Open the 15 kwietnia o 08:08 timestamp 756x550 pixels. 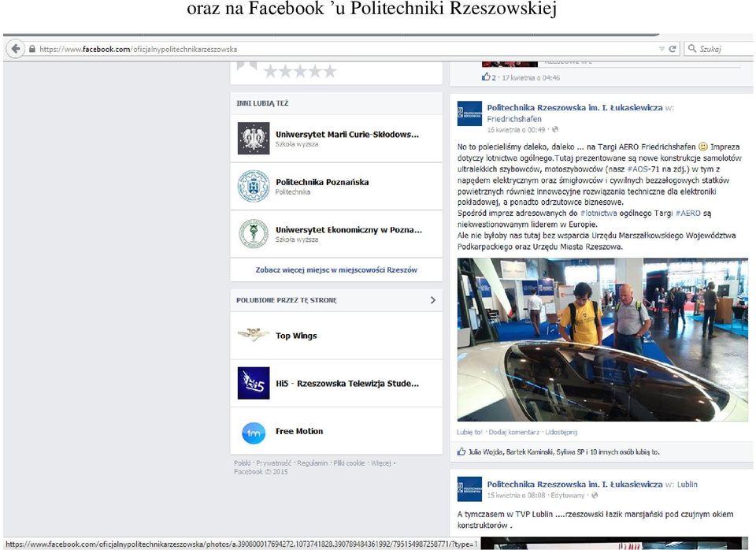[x=516, y=496]
